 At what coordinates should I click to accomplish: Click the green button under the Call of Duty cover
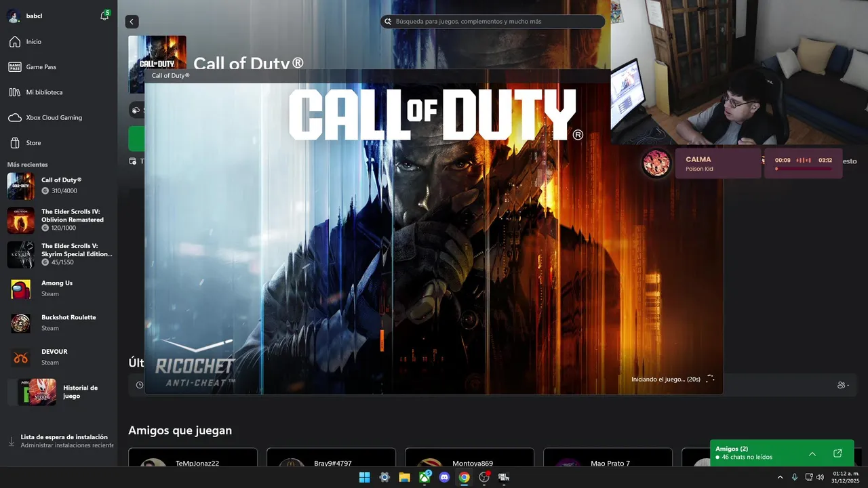(x=136, y=138)
